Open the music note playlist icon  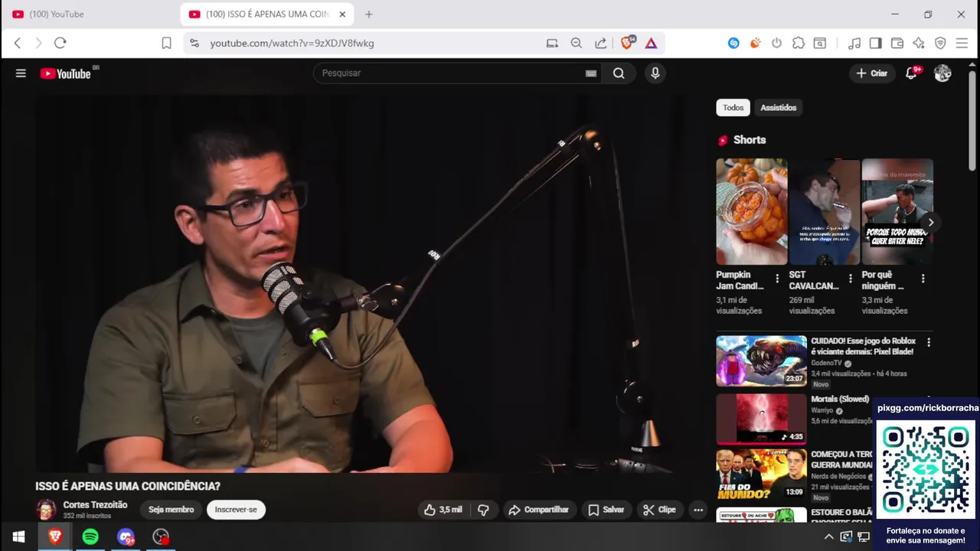click(854, 43)
